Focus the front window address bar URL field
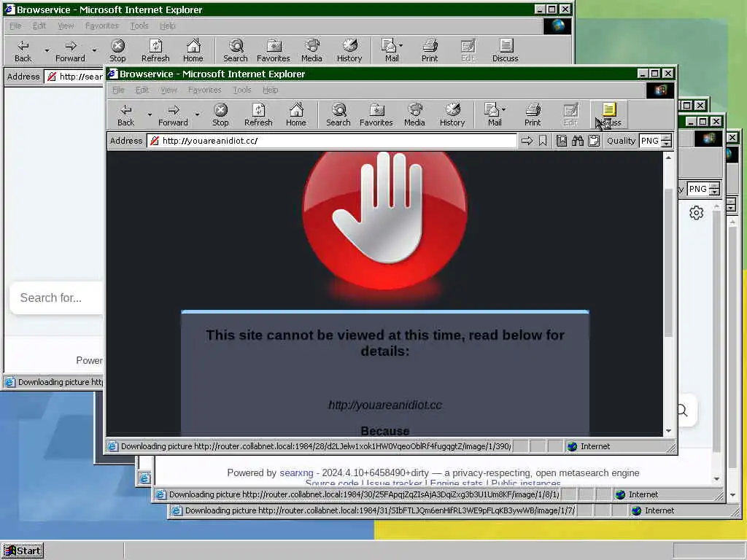This screenshot has width=747, height=560. [x=332, y=141]
